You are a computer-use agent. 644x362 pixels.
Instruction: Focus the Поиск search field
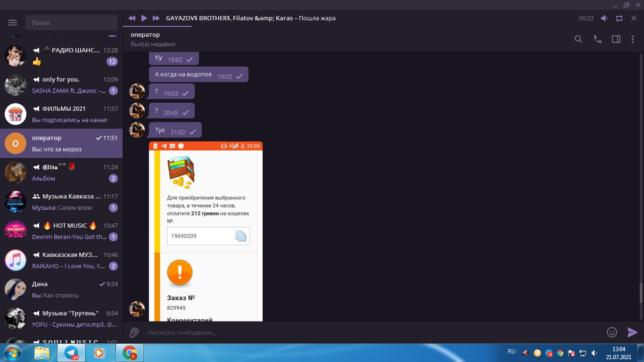coord(71,23)
